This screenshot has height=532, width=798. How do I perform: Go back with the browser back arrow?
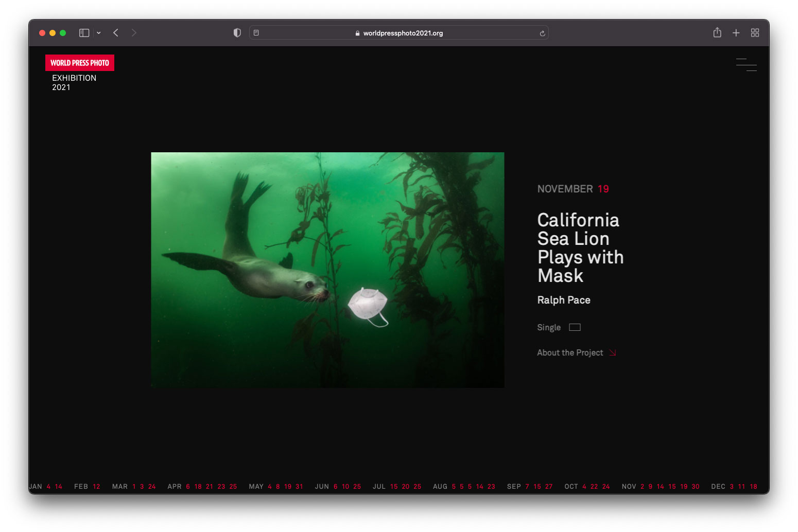[x=116, y=33]
